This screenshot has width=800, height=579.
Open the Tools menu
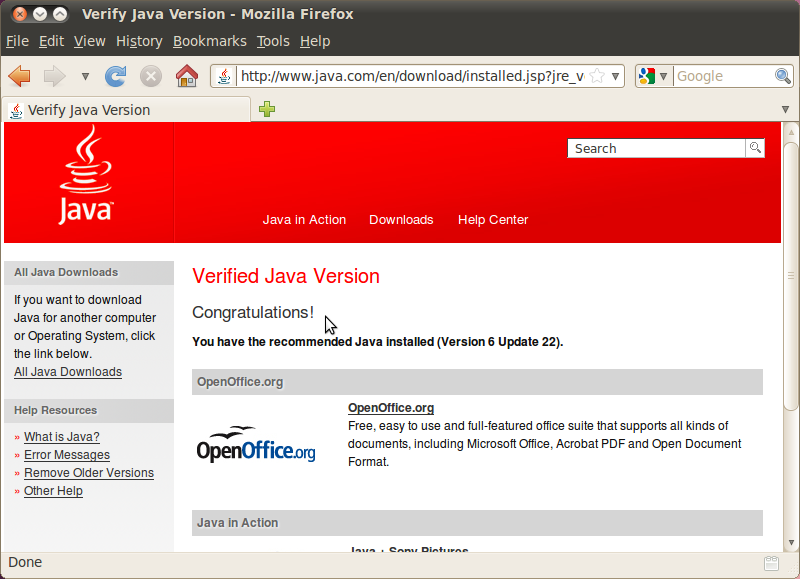[273, 41]
